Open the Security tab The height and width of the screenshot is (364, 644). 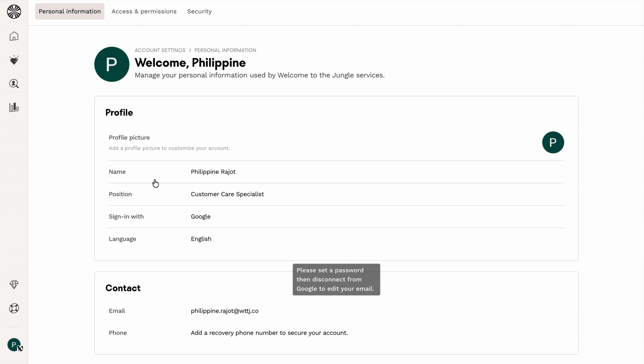[199, 11]
